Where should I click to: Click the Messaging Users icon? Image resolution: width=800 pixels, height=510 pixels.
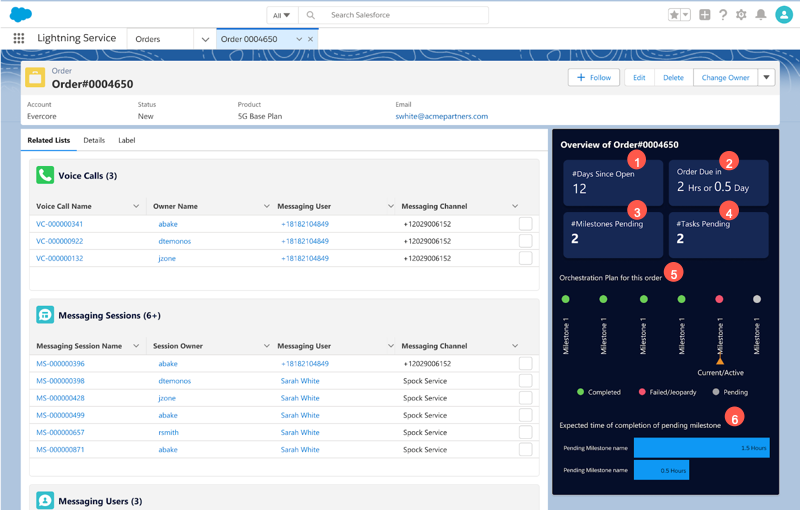pos(45,500)
